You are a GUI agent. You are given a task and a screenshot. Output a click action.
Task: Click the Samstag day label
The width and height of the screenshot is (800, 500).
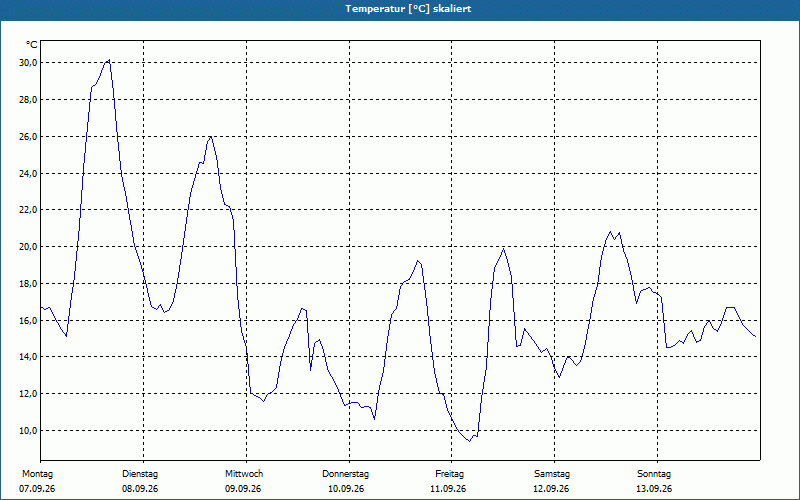[x=552, y=474]
